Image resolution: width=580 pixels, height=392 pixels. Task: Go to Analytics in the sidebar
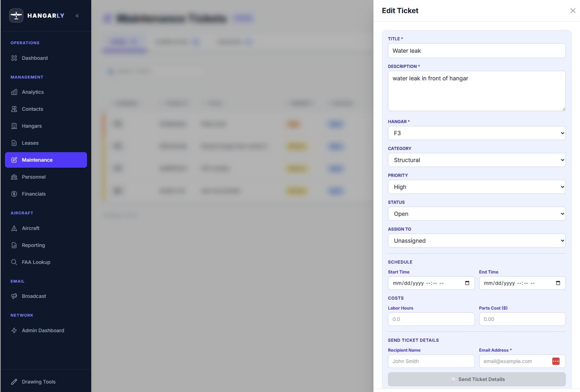coord(33,92)
